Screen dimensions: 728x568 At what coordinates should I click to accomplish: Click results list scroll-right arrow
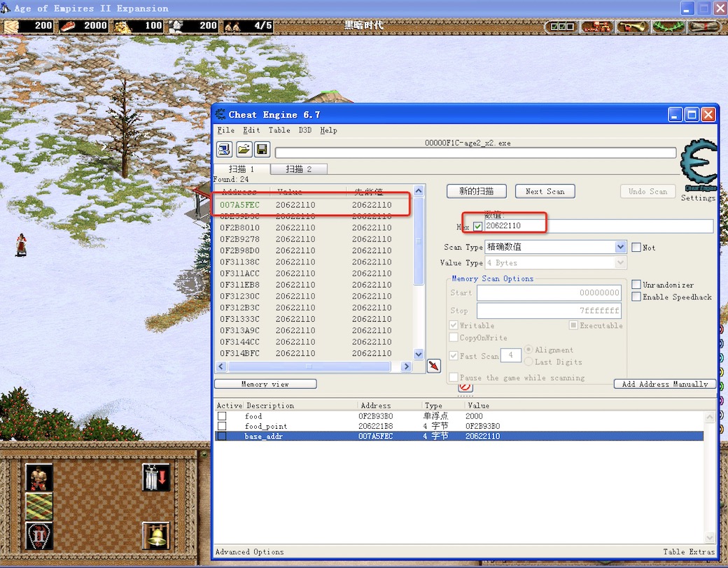(x=406, y=367)
